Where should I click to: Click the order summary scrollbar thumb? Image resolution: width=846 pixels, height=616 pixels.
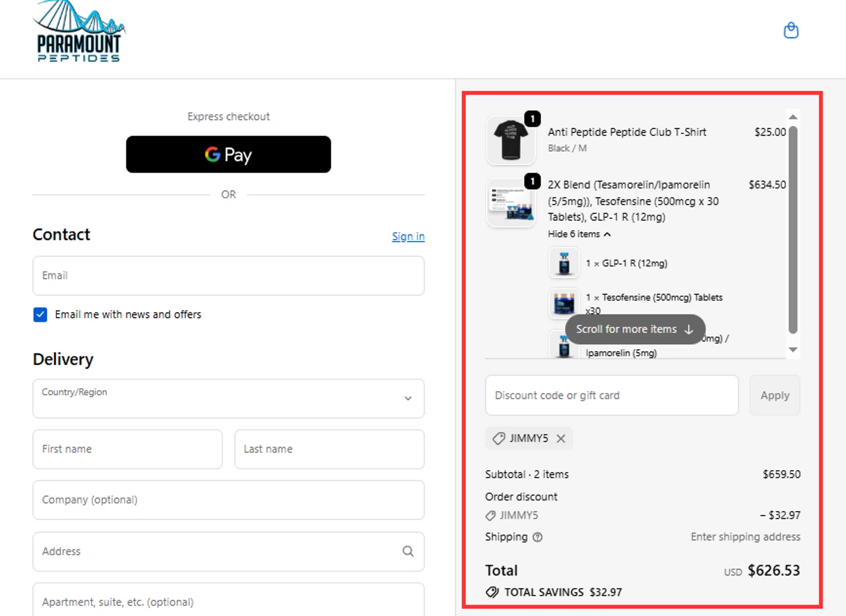(x=793, y=230)
